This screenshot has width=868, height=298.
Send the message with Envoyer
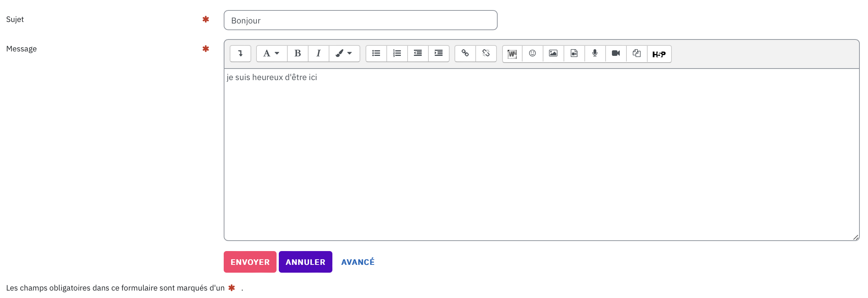click(250, 262)
